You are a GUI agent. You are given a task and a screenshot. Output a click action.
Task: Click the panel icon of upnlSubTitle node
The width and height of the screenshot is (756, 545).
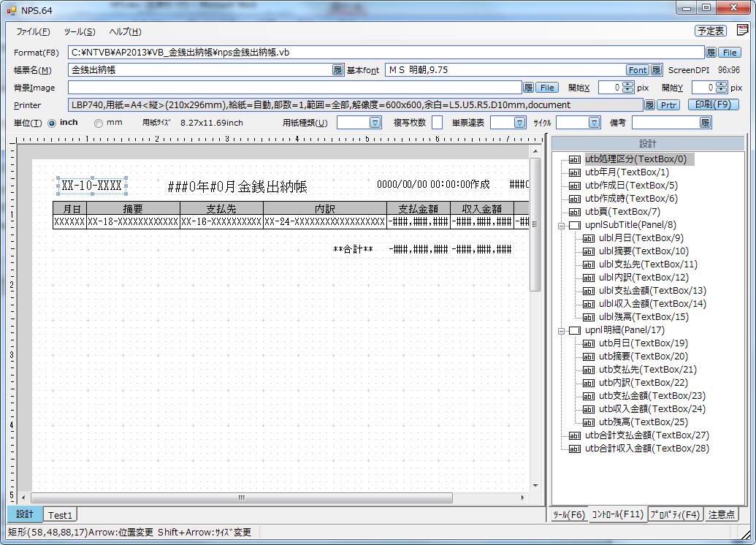[575, 225]
